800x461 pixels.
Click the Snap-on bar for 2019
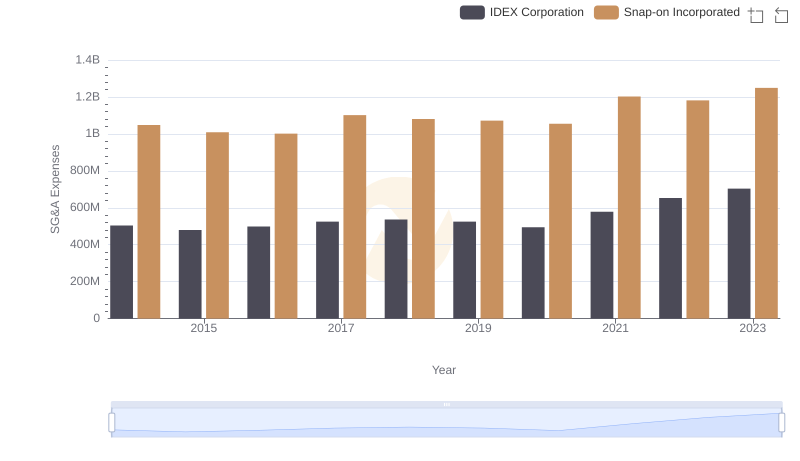[492, 219]
